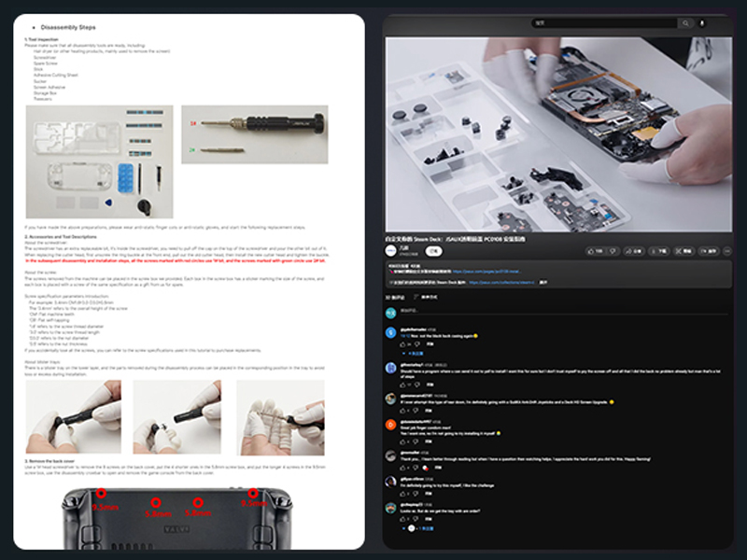
Task: Like the 'Should have a program' comment
Action: coord(402,385)
